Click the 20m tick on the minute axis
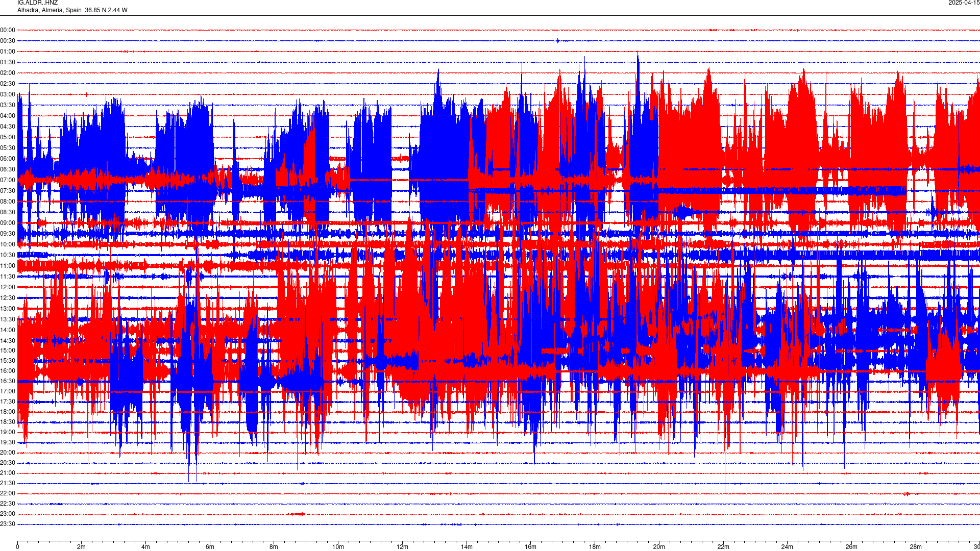 tap(659, 547)
